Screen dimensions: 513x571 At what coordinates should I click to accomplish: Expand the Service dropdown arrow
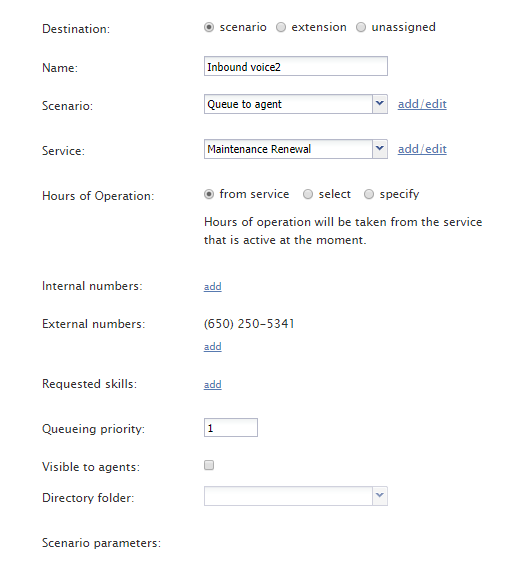click(380, 149)
